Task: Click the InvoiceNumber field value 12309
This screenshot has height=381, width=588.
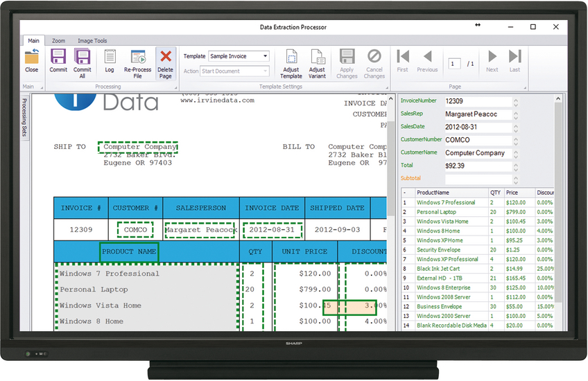Action: point(478,101)
